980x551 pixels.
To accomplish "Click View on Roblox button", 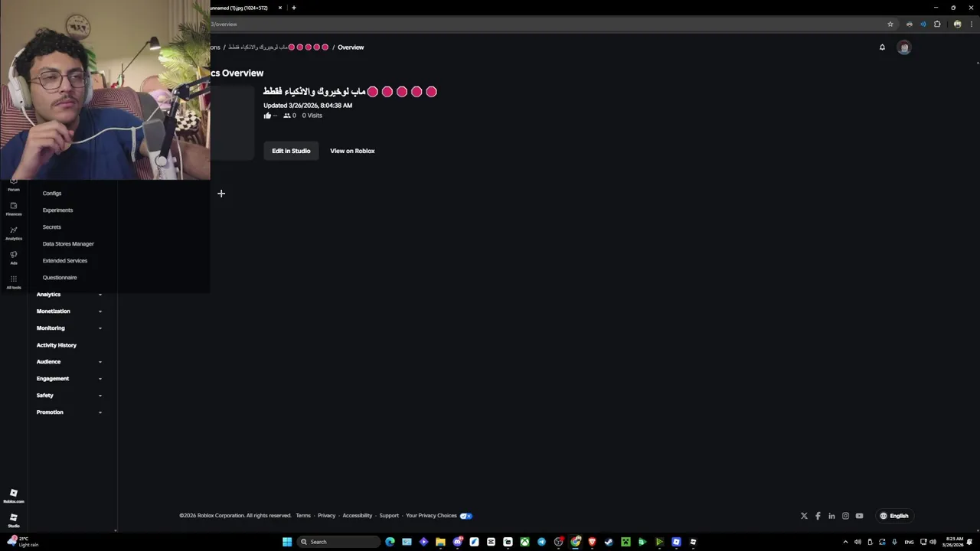I will (x=352, y=151).
